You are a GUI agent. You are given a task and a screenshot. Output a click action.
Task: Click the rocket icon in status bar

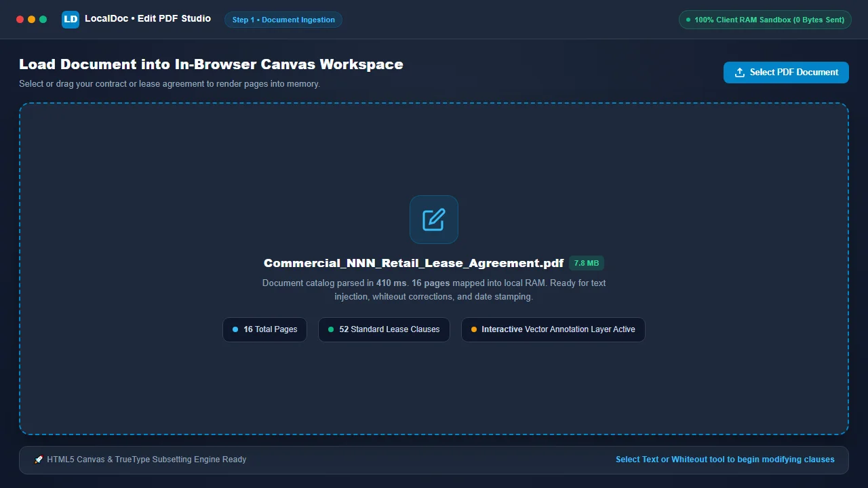click(x=39, y=460)
